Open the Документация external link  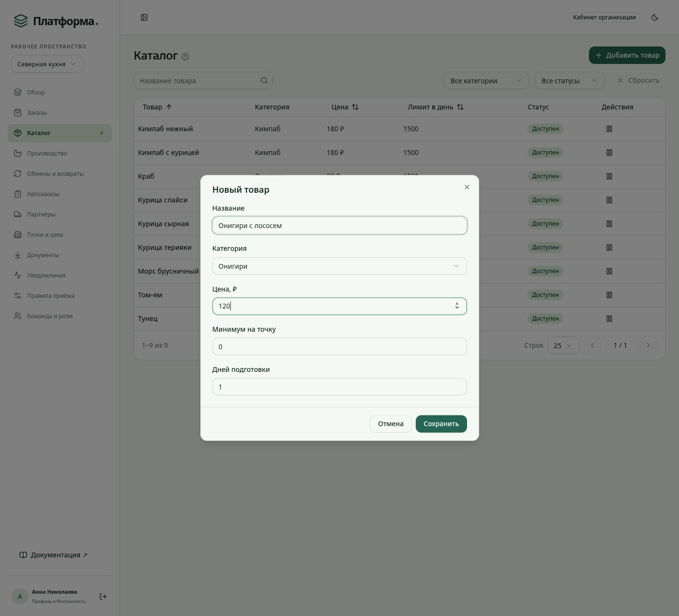[53, 555]
